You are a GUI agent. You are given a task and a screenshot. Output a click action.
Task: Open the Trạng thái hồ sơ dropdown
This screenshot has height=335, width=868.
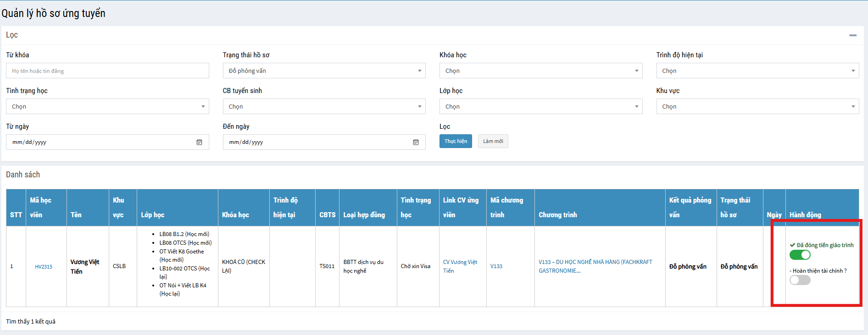pos(324,71)
